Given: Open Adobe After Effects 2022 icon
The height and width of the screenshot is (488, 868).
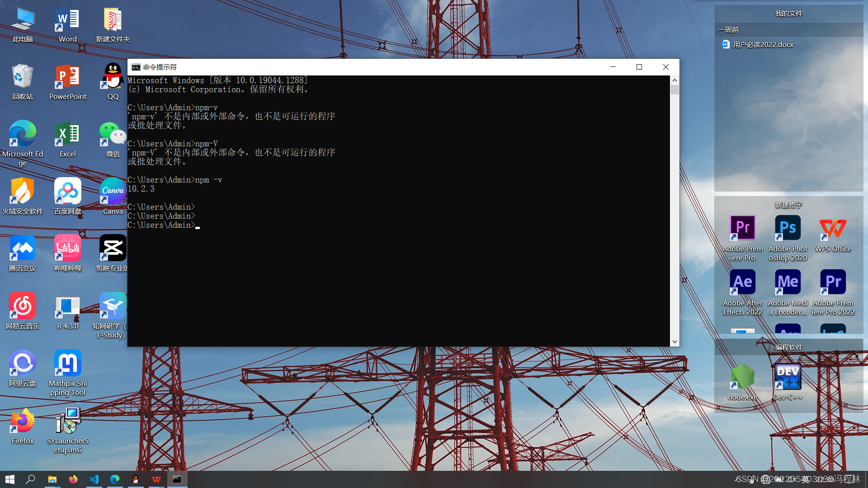Looking at the screenshot, I should 742,282.
